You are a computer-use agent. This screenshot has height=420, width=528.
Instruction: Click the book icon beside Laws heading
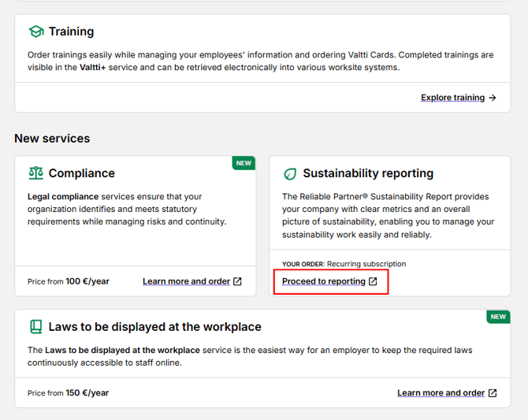[x=35, y=326]
